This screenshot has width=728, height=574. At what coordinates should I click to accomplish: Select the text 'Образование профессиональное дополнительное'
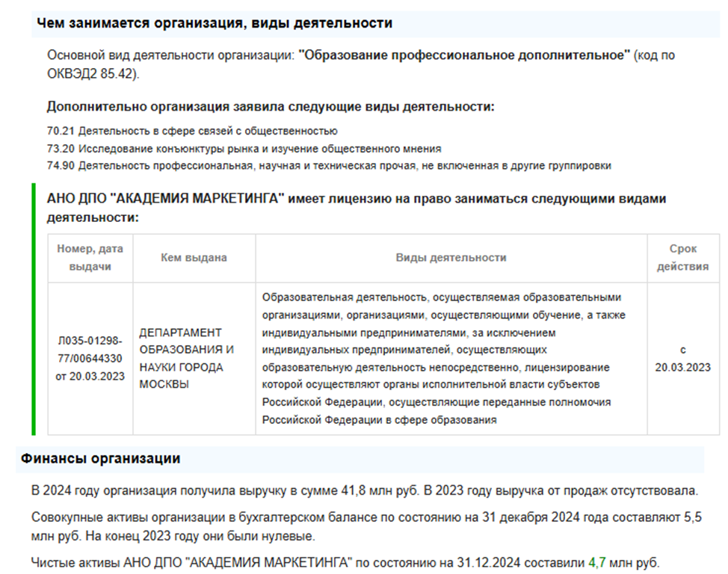(x=464, y=55)
